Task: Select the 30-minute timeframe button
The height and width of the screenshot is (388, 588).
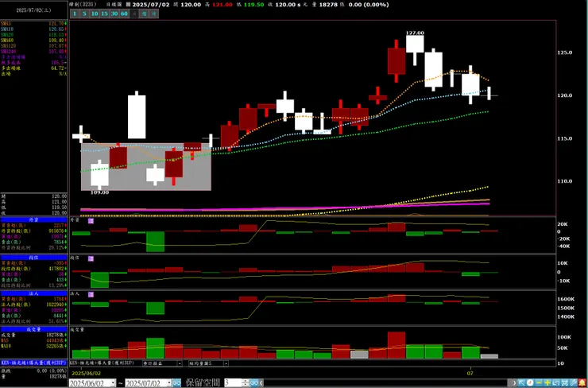Action: coord(114,14)
